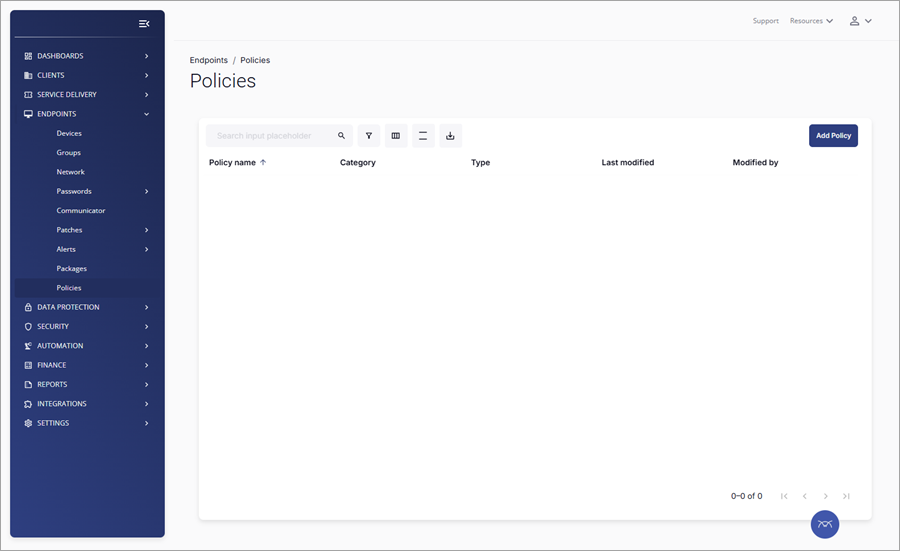Click the Dashboards grid icon
900x551 pixels.
[x=28, y=56]
